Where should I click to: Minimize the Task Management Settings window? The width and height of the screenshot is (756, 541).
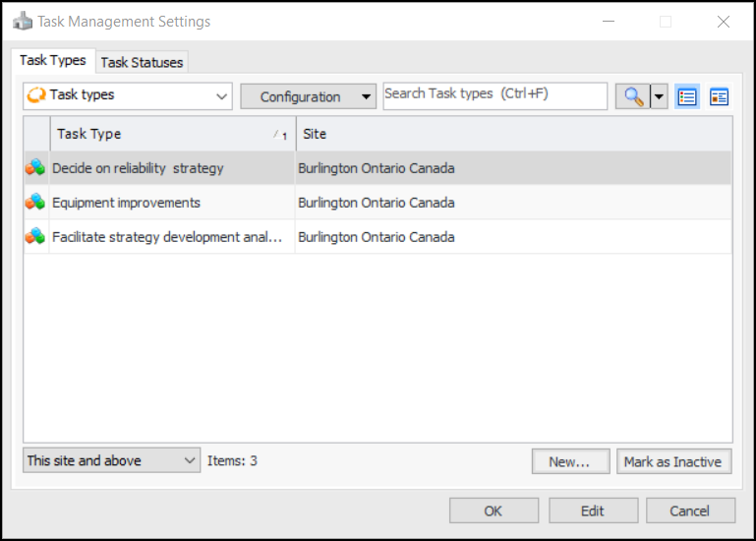click(x=609, y=22)
